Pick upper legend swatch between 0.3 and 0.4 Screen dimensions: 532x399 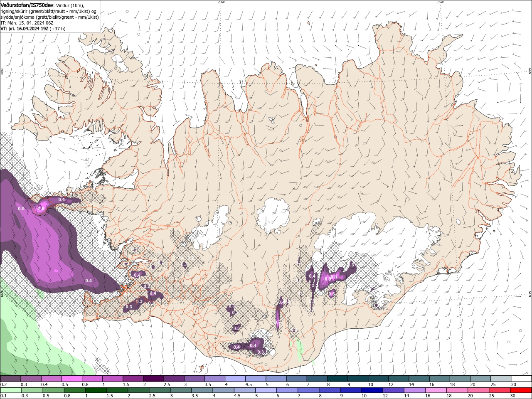(x=31, y=379)
